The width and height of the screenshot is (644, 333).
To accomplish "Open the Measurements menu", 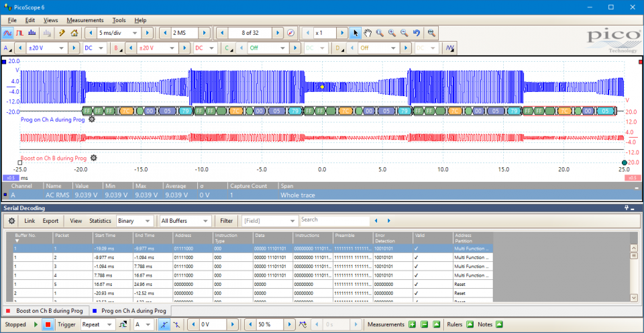I will click(x=85, y=20).
